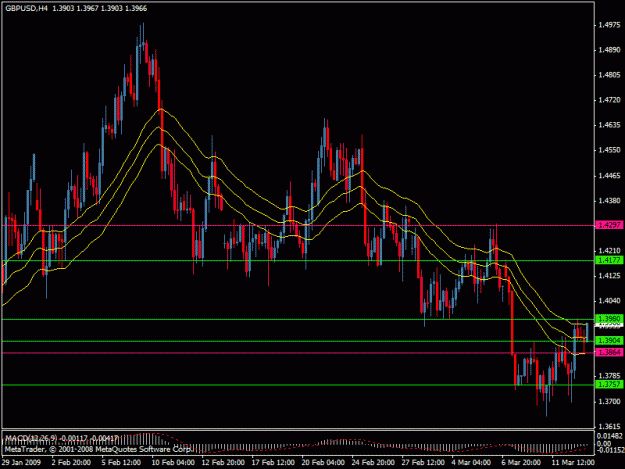Click the 10 Feb 04:00 time label

click(173, 462)
